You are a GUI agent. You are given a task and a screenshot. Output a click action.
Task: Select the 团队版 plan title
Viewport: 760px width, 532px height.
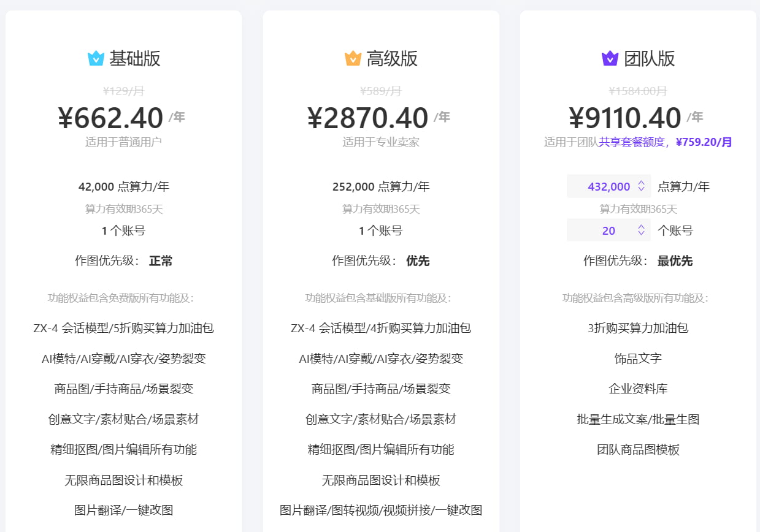(650, 58)
